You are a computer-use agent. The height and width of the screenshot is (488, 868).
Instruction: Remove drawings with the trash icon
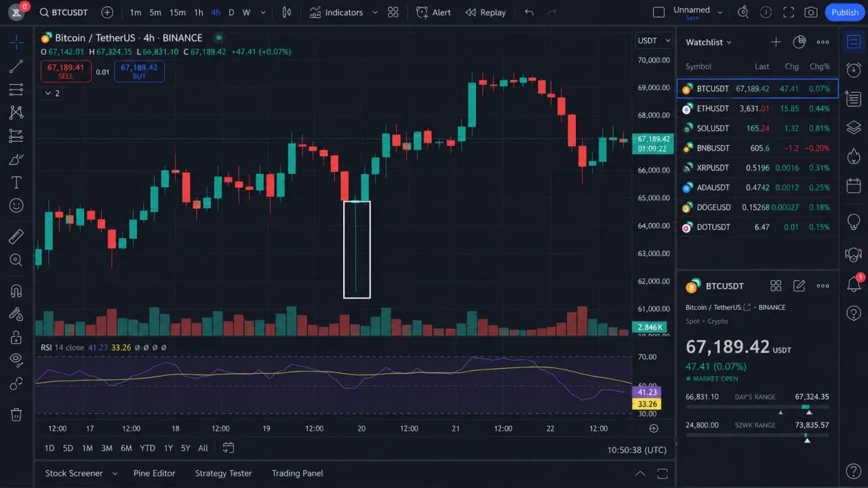tap(16, 414)
